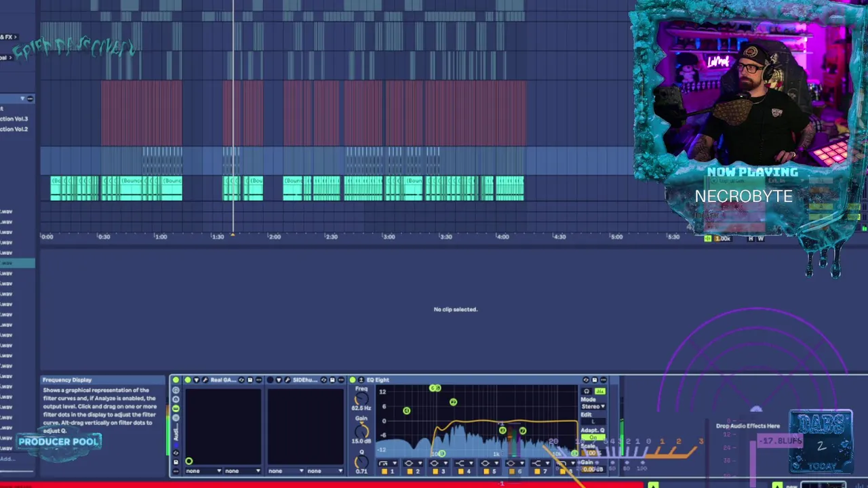Screen dimensions: 868x488
Task: Collapse SIDEhu device with fold triangle
Action: click(x=279, y=380)
